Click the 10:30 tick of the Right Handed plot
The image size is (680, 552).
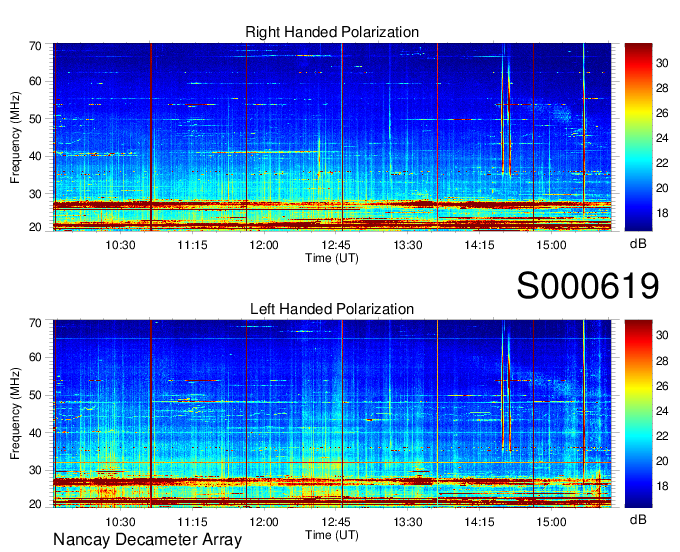coord(121,245)
